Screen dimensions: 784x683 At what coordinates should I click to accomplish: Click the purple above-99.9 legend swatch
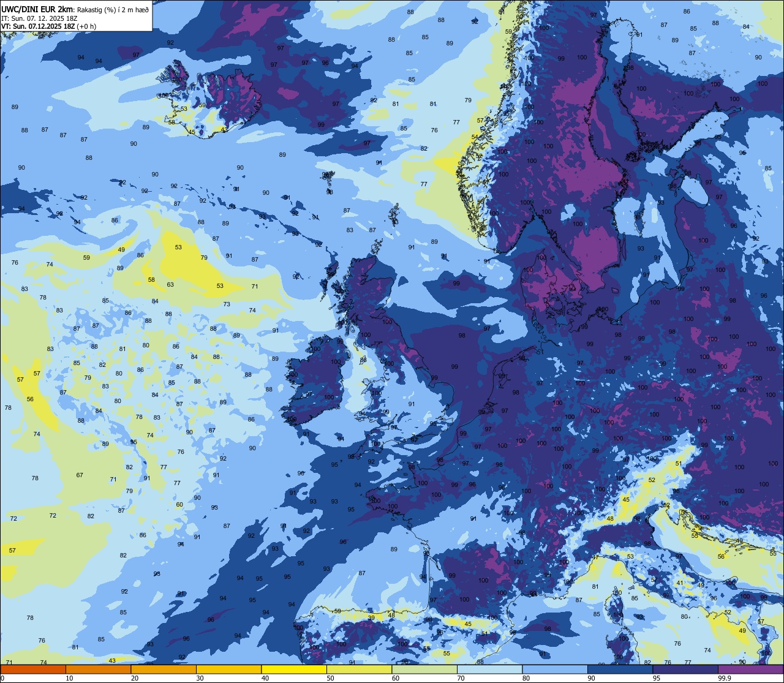click(x=750, y=669)
